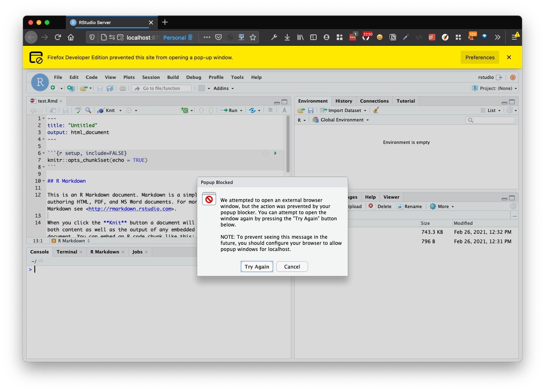The width and height of the screenshot is (545, 392).
Task: Expand the Global Environment dropdown
Action: [x=341, y=120]
